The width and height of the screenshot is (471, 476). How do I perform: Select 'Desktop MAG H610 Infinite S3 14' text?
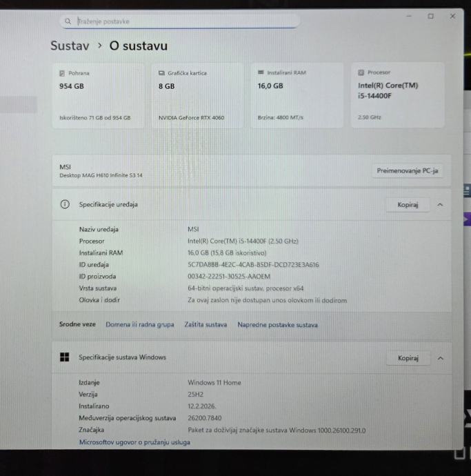coord(101,175)
